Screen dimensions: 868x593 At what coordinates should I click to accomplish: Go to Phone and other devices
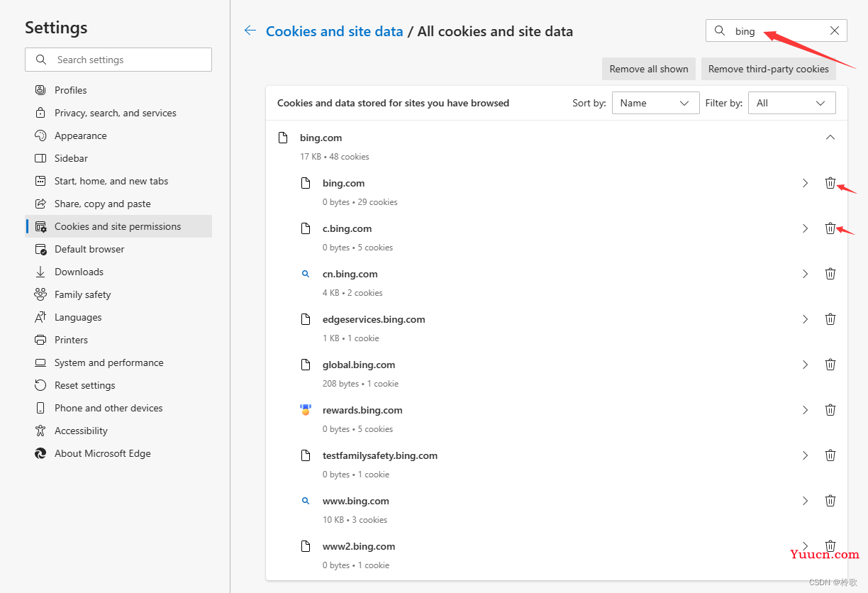(x=118, y=408)
